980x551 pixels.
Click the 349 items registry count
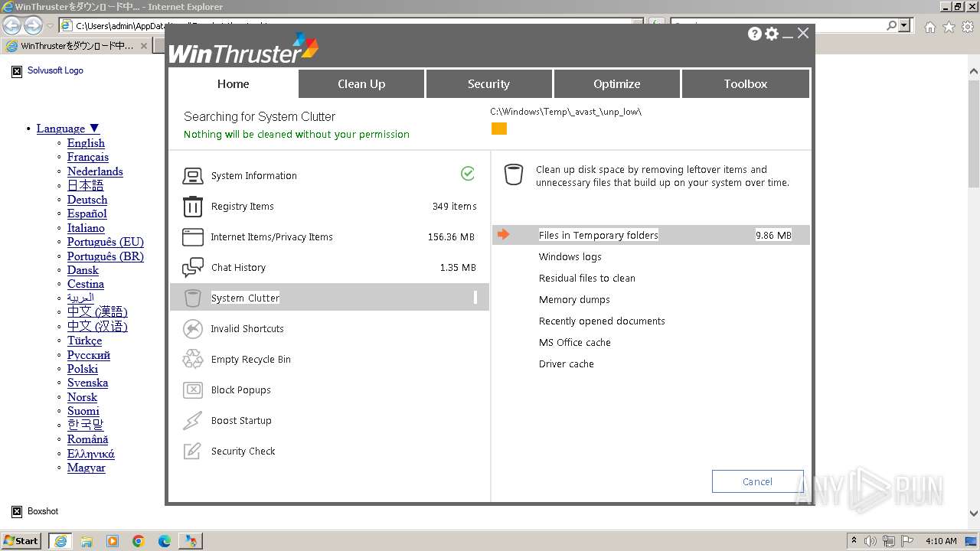coord(454,207)
